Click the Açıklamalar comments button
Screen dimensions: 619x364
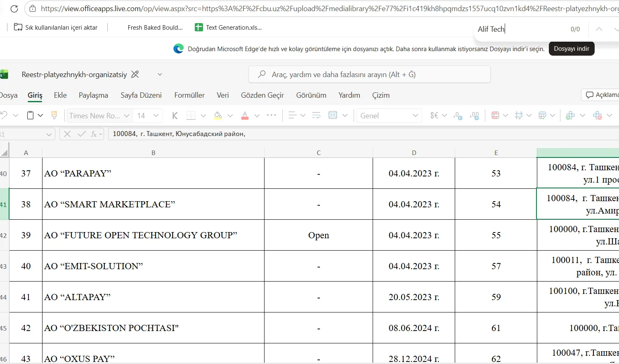coord(600,95)
